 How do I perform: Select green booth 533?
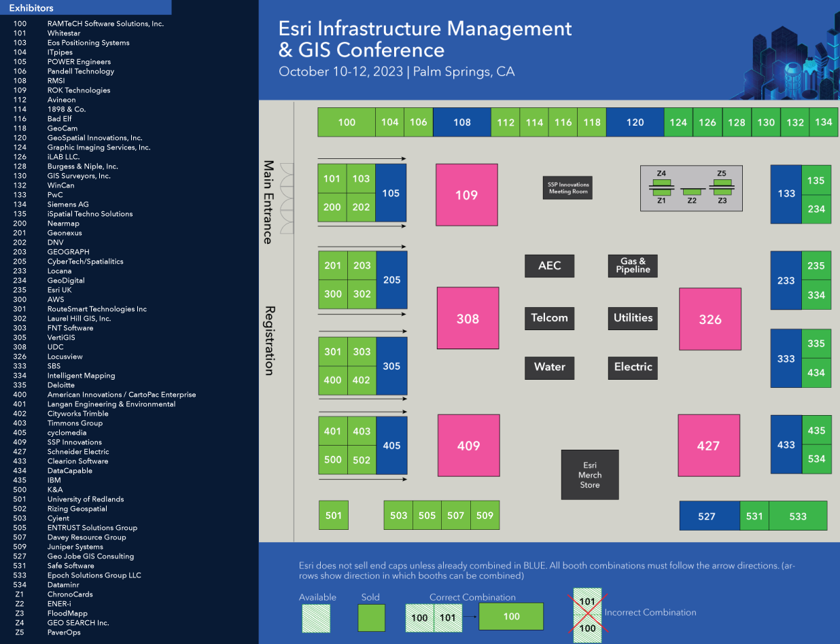pos(798,516)
